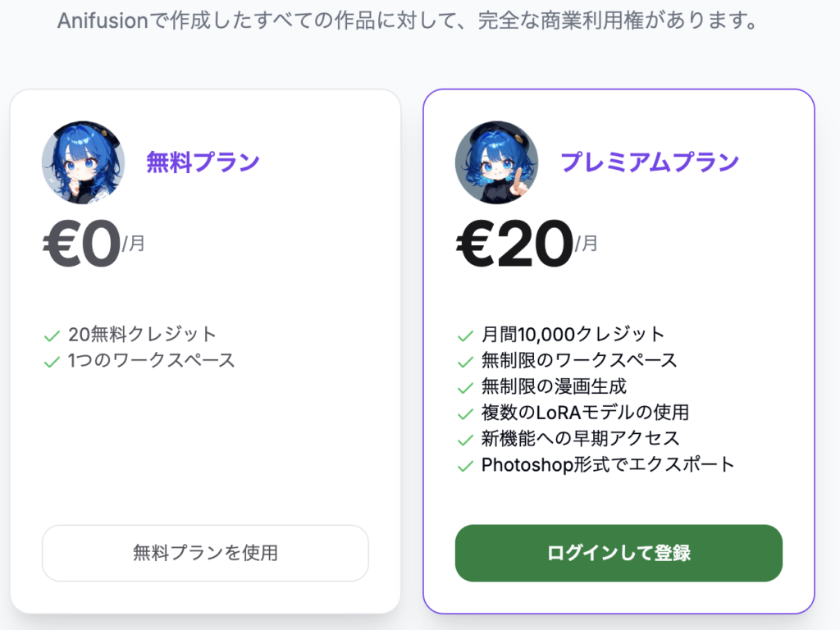This screenshot has height=630, width=840.
Task: Click the ログインして登録 button
Action: pyautogui.click(x=619, y=553)
